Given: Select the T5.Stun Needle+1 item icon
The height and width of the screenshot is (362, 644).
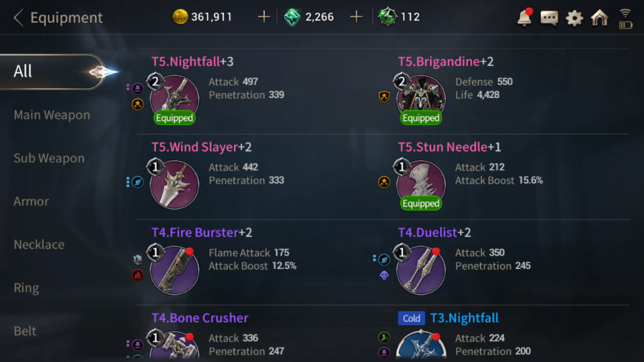Looking at the screenshot, I should pyautogui.click(x=421, y=184).
